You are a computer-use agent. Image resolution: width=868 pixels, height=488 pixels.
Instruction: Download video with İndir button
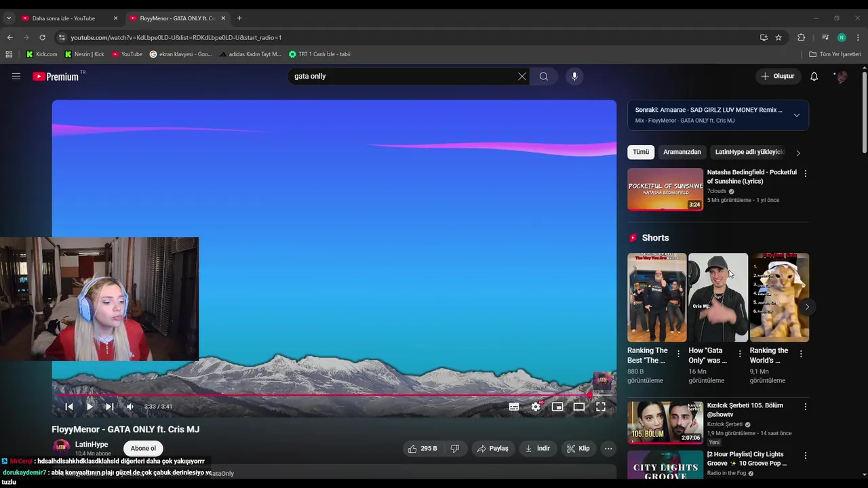tap(538, 448)
